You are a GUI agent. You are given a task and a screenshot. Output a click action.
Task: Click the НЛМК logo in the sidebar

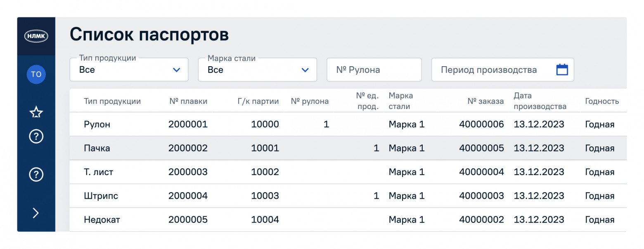pyautogui.click(x=36, y=36)
